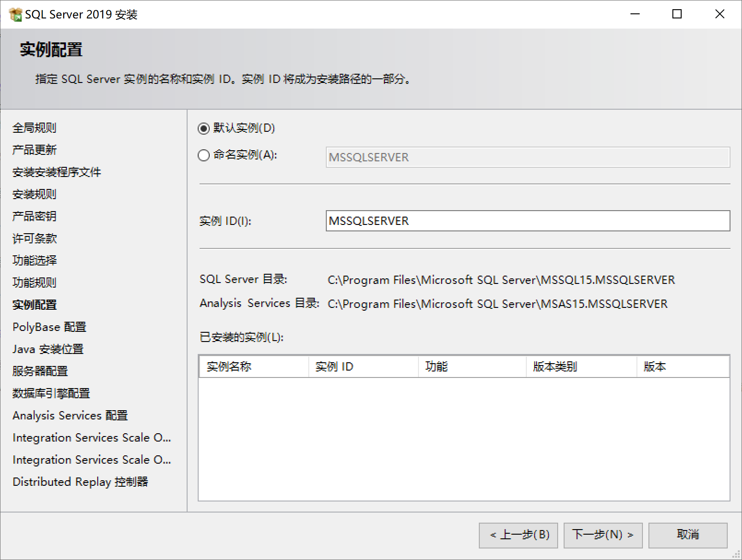Minimize the SQL Server setup window
The image size is (742, 560).
635,14
